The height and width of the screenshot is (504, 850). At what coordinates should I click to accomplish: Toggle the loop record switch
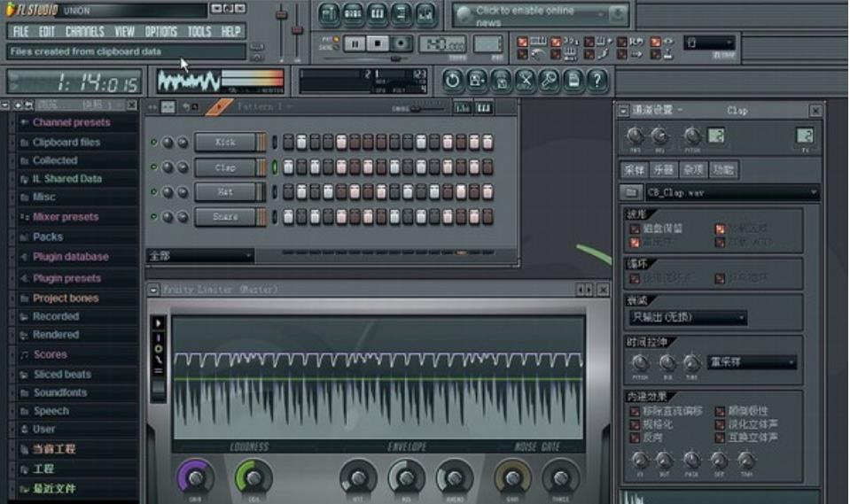click(x=622, y=42)
